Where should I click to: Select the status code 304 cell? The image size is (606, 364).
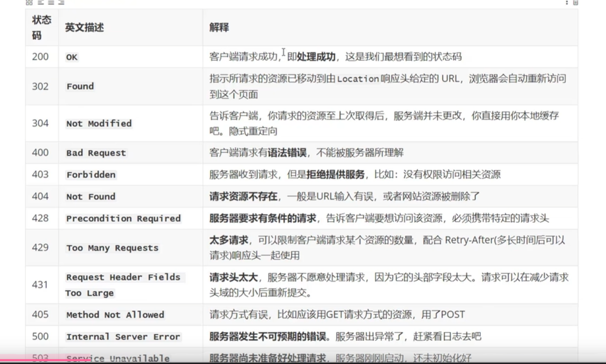point(42,123)
